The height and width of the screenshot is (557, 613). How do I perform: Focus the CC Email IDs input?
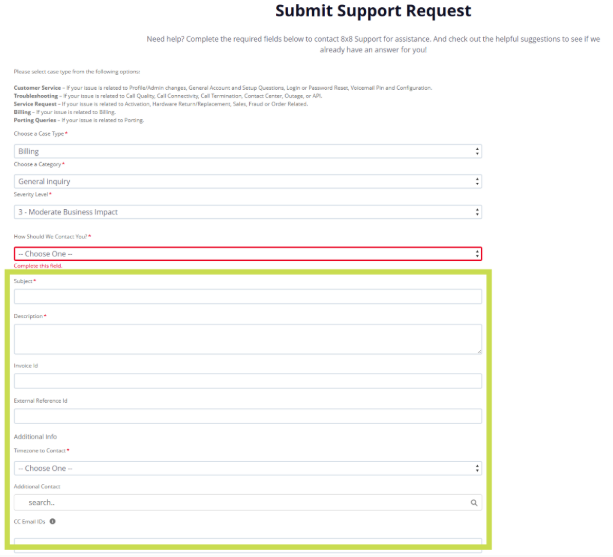(x=248, y=543)
